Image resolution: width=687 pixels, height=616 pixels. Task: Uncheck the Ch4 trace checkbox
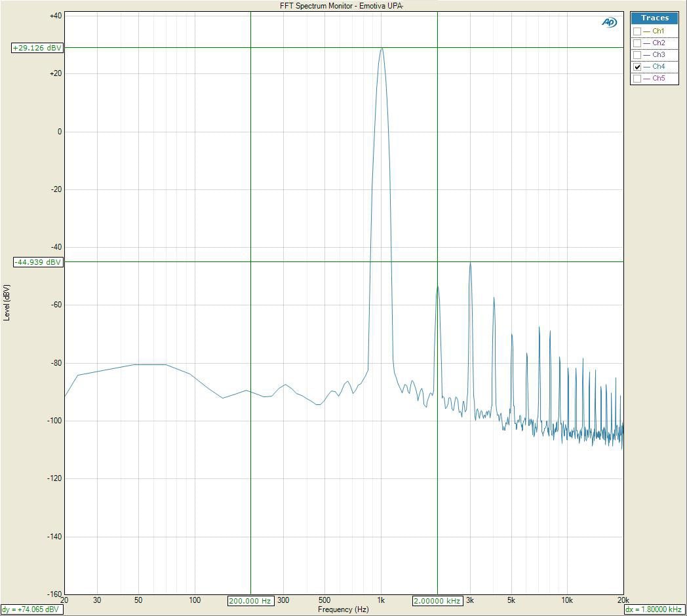pos(637,67)
